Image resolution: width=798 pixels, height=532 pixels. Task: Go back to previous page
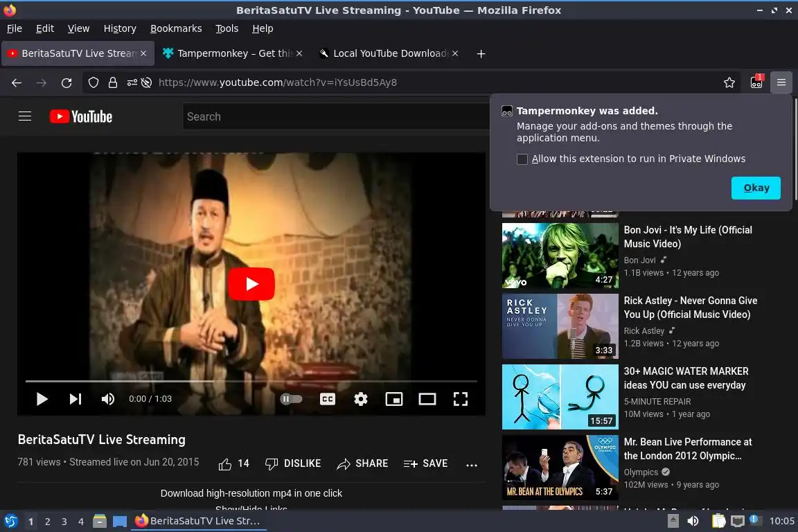[x=17, y=82]
